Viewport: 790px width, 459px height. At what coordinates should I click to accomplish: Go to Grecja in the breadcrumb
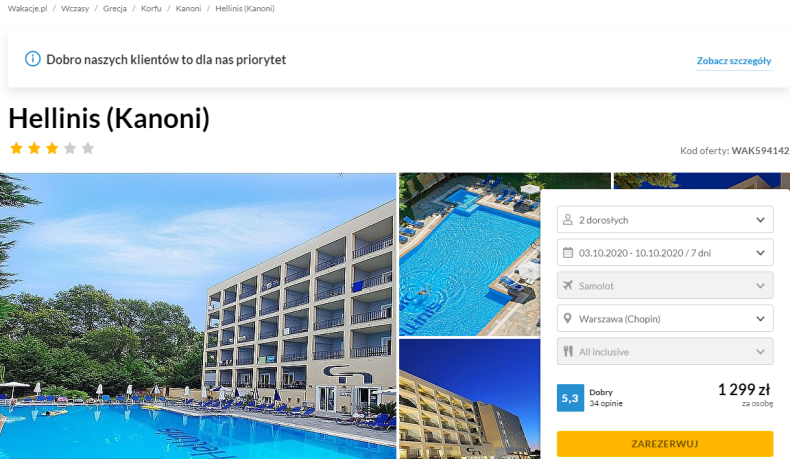click(115, 9)
